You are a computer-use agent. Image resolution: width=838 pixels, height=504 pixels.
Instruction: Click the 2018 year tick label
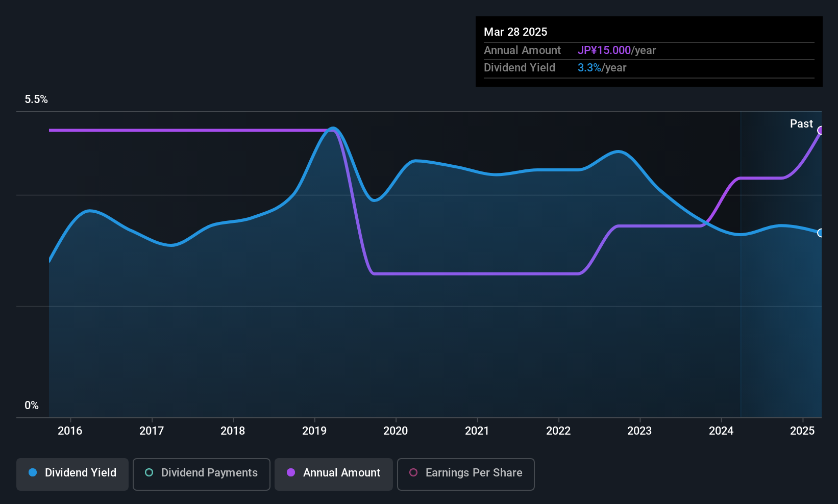pos(233,431)
